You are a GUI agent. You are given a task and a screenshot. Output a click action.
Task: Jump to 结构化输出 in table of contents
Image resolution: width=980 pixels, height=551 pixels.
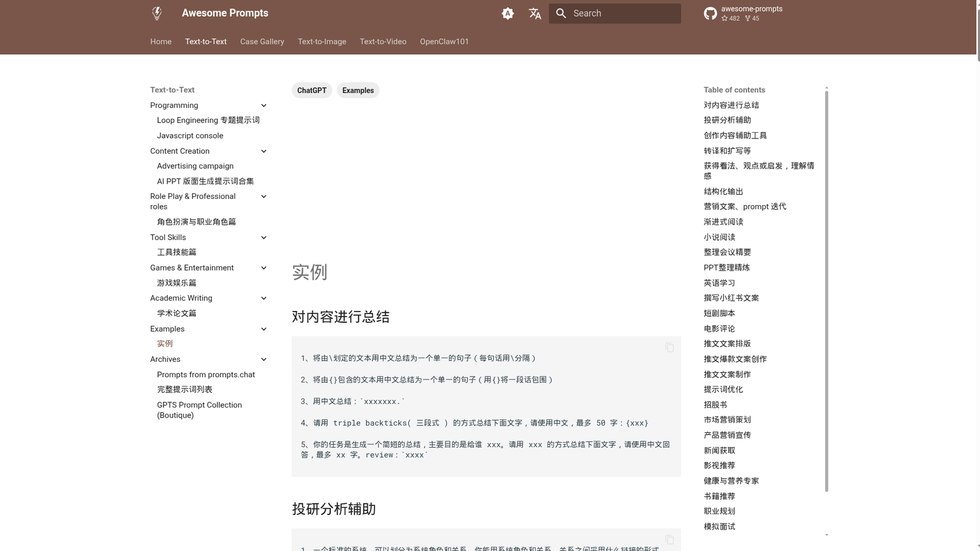(723, 192)
